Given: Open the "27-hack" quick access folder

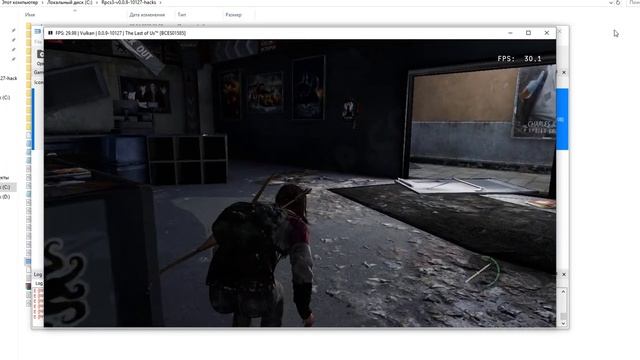Looking at the screenshot, I should (9, 78).
